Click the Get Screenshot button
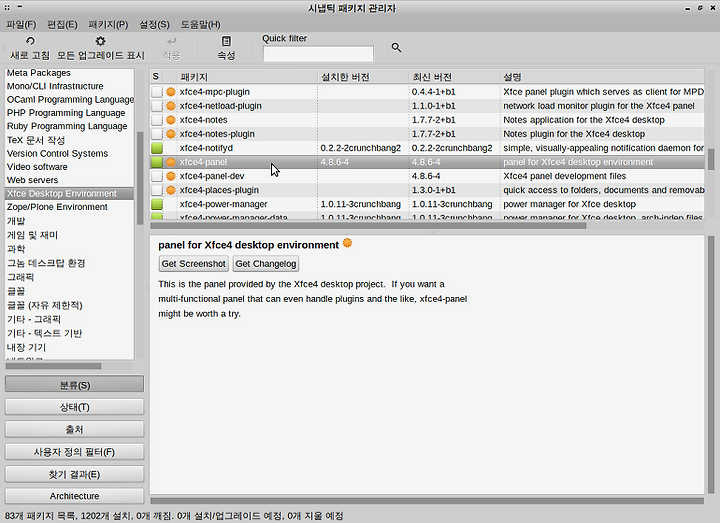The height and width of the screenshot is (523, 720). coord(193,264)
